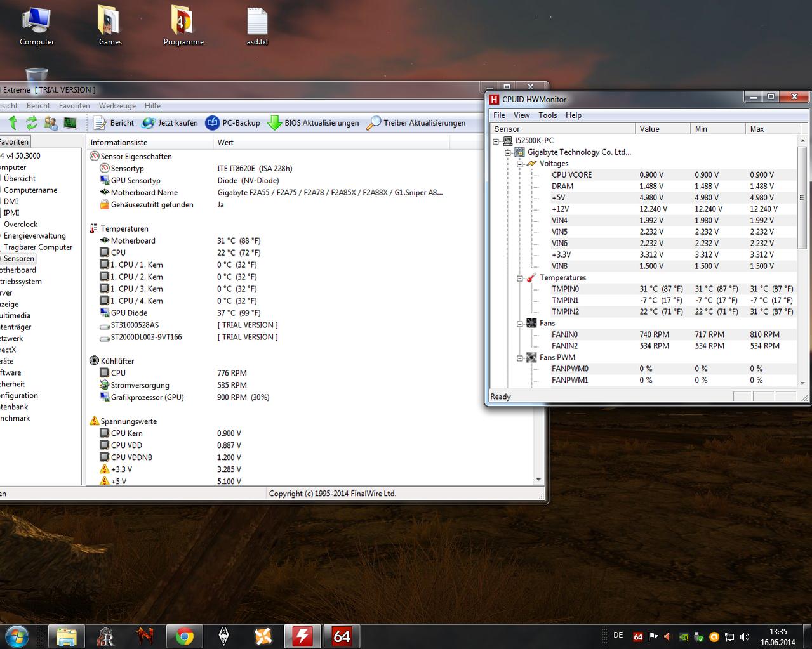Click HWMonitor scrollbar up arrow
The width and height of the screenshot is (812, 649).
(x=802, y=141)
